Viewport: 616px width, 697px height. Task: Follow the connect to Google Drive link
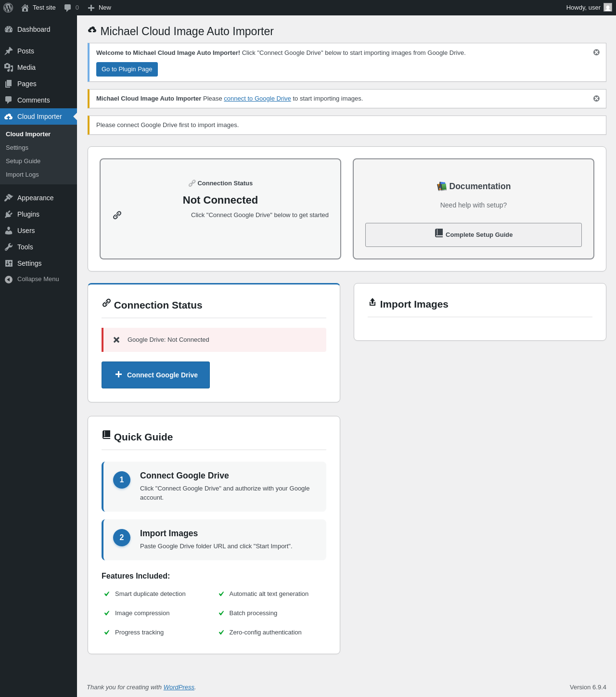click(257, 99)
